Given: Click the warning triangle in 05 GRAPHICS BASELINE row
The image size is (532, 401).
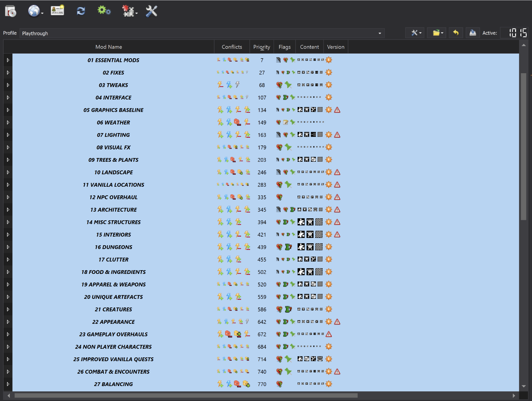Looking at the screenshot, I should 337,110.
